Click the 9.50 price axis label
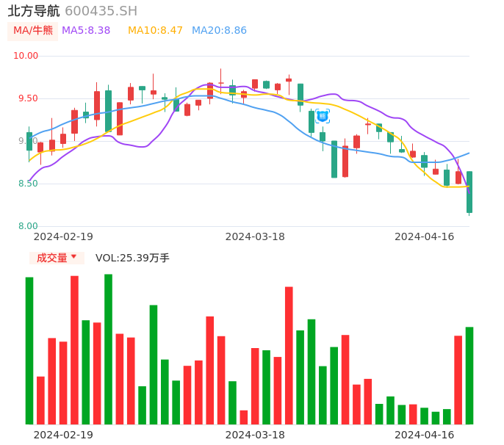The width and height of the screenshot is (504, 445). point(28,98)
